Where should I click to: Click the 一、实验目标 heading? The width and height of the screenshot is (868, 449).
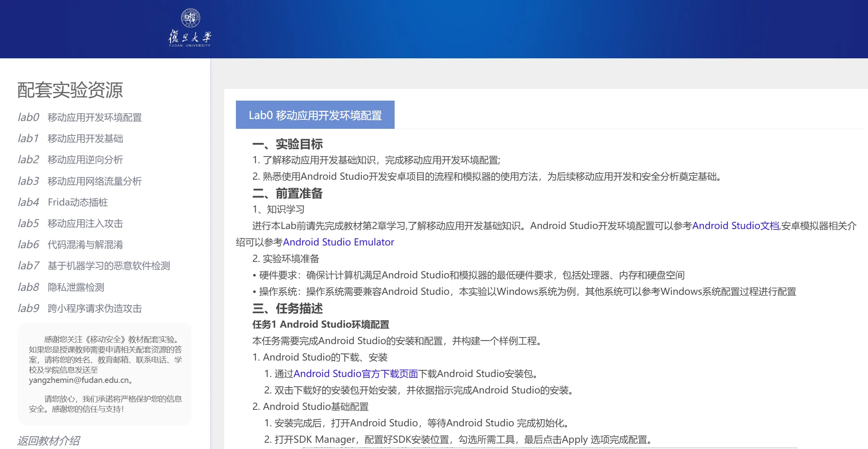click(288, 144)
